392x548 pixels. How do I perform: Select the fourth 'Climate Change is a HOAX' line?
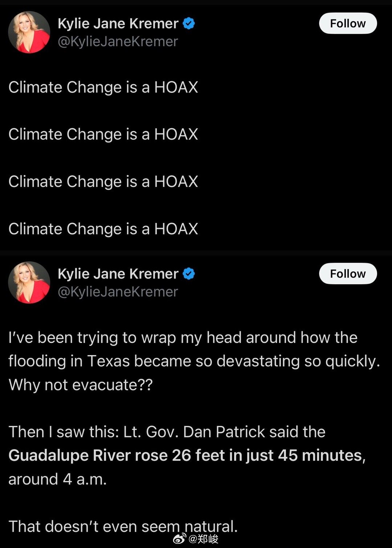pyautogui.click(x=103, y=229)
